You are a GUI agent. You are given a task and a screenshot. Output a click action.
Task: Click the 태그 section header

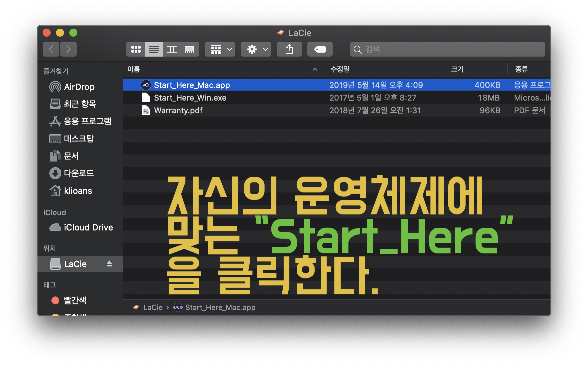click(50, 285)
